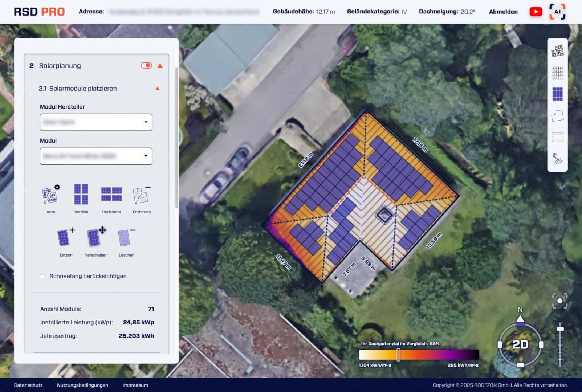582x392 pixels.
Task: Open the Modul Hersteller dropdown
Action: pos(95,122)
